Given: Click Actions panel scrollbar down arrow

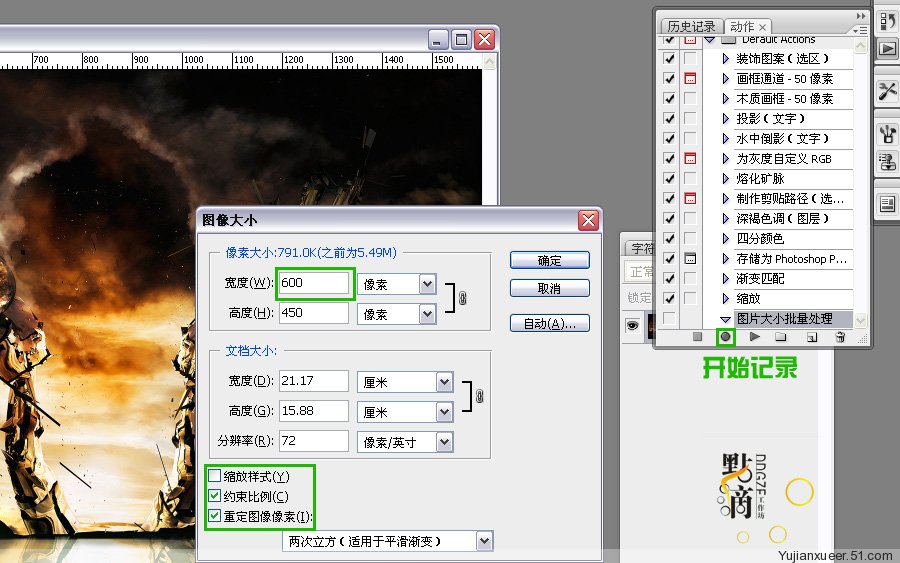Looking at the screenshot, I should click(860, 320).
